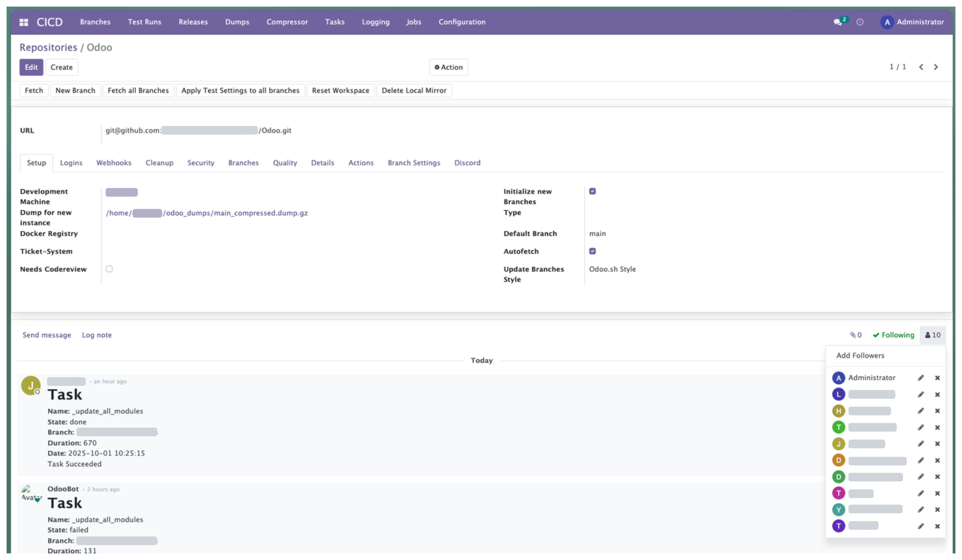Open the Logging menu
962x560 pixels.
point(376,22)
